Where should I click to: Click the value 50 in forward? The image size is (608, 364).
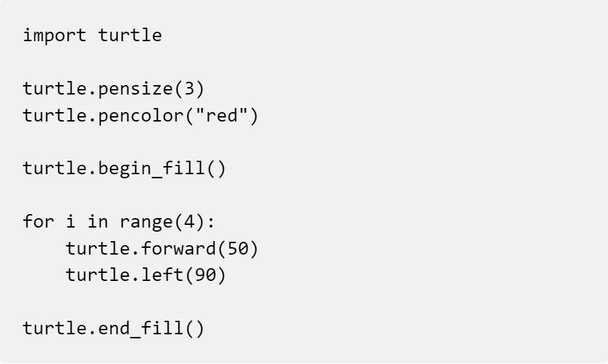(237, 249)
